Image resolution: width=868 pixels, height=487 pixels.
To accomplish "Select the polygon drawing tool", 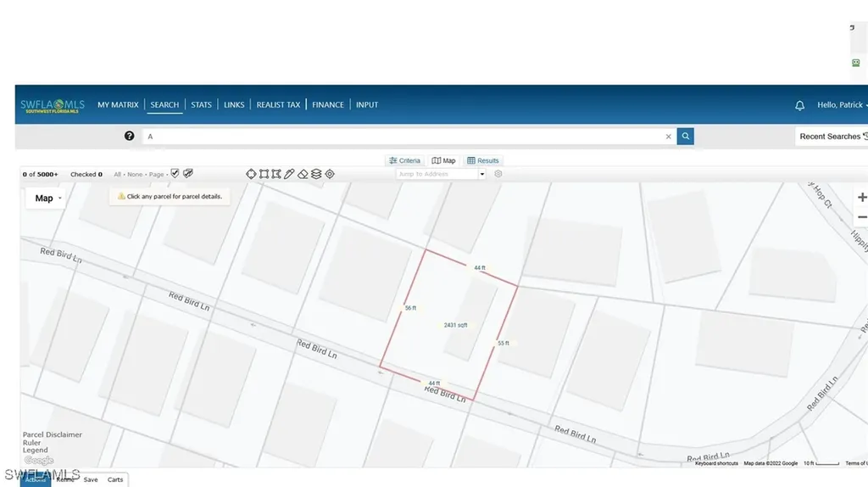I will point(277,174).
